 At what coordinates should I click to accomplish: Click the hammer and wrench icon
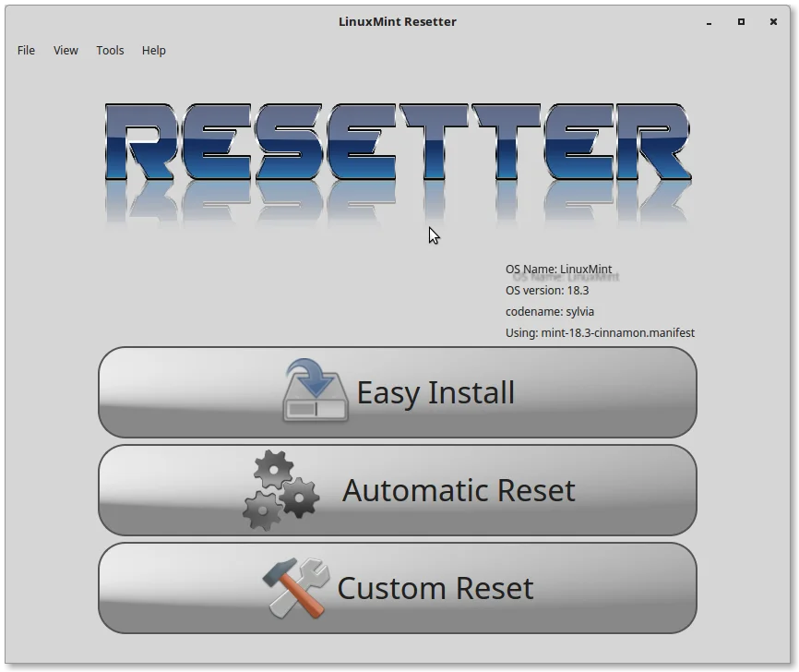click(296, 588)
